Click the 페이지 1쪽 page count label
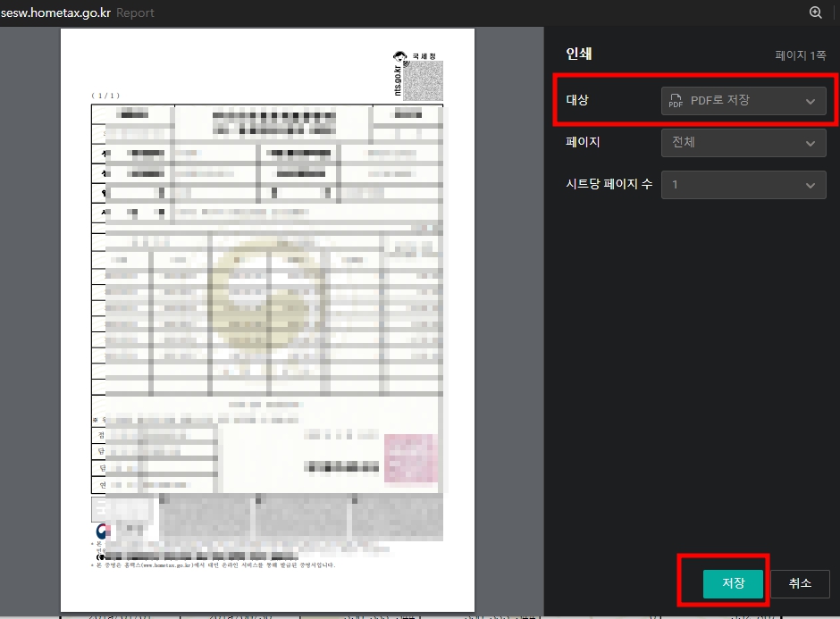 click(x=802, y=54)
